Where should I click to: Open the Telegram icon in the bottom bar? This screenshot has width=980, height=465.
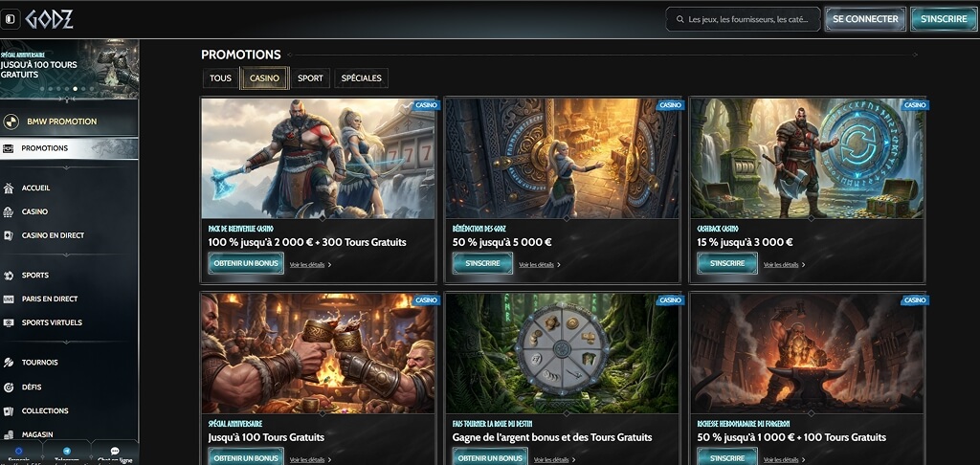click(x=66, y=452)
